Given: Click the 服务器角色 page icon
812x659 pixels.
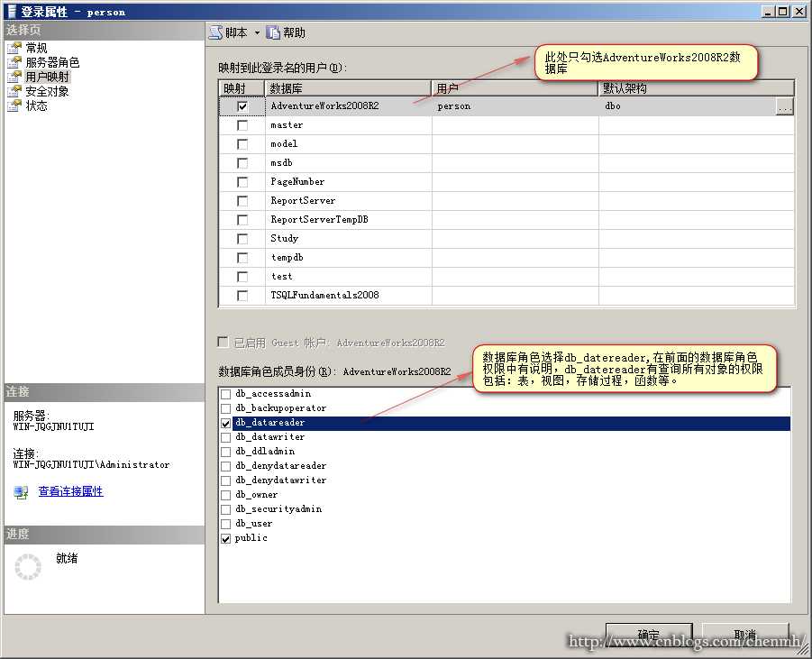Looking at the screenshot, I should pos(14,63).
